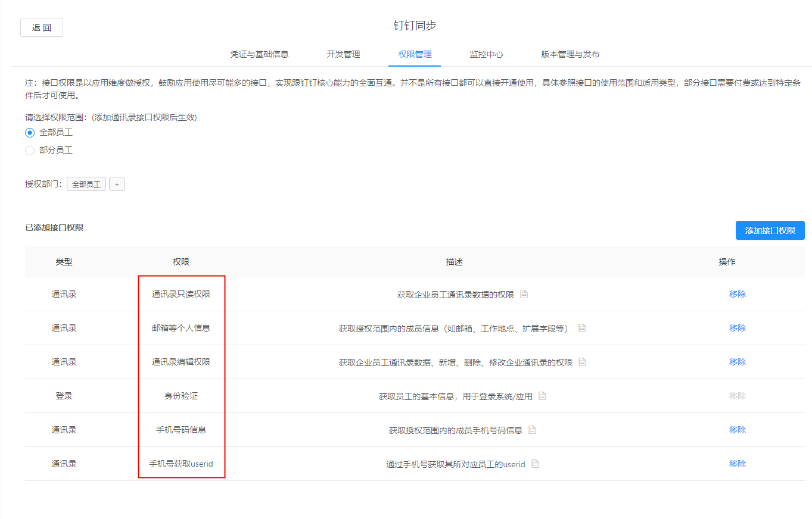The height and width of the screenshot is (519, 812).
Task: Remove the 邮箱等个人信息 permission
Action: [738, 328]
